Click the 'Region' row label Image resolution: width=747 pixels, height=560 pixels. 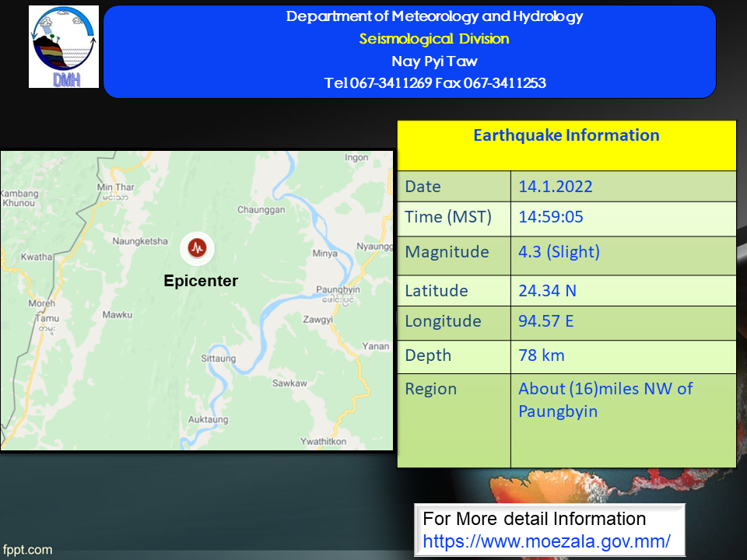(x=430, y=389)
